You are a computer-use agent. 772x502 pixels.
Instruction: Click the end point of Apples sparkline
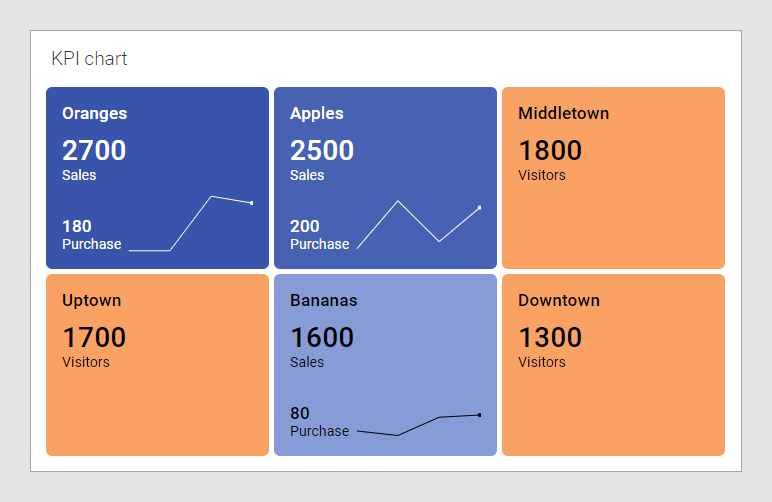click(480, 207)
